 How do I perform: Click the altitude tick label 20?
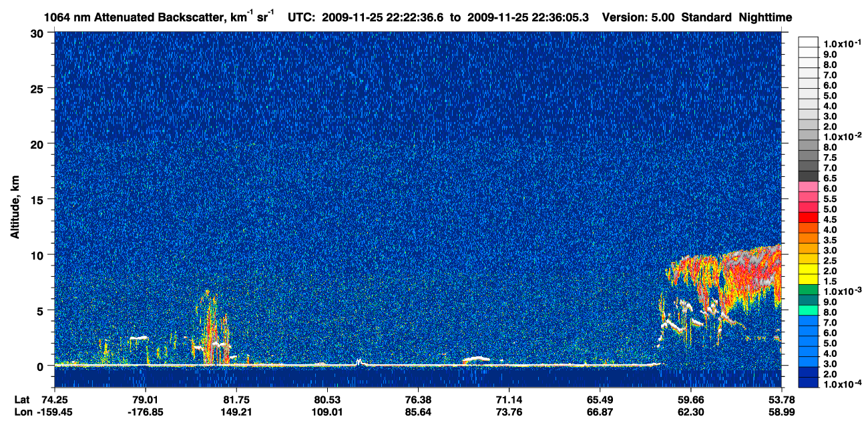click(37, 143)
